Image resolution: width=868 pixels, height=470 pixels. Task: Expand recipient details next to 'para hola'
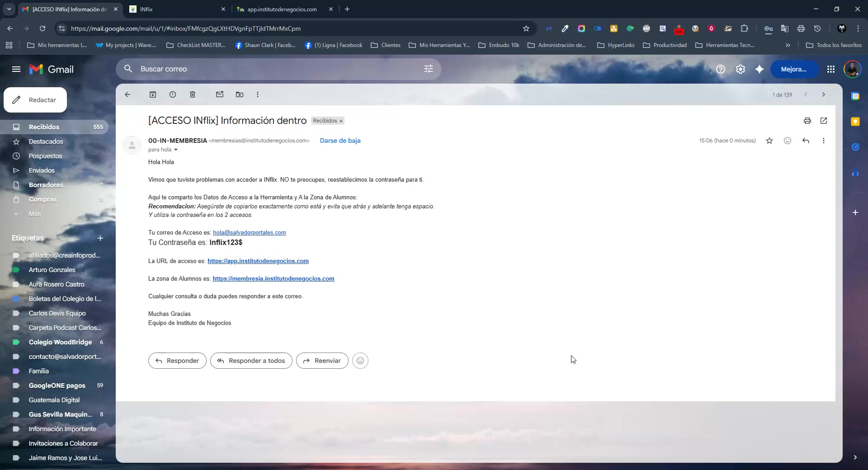click(x=176, y=150)
